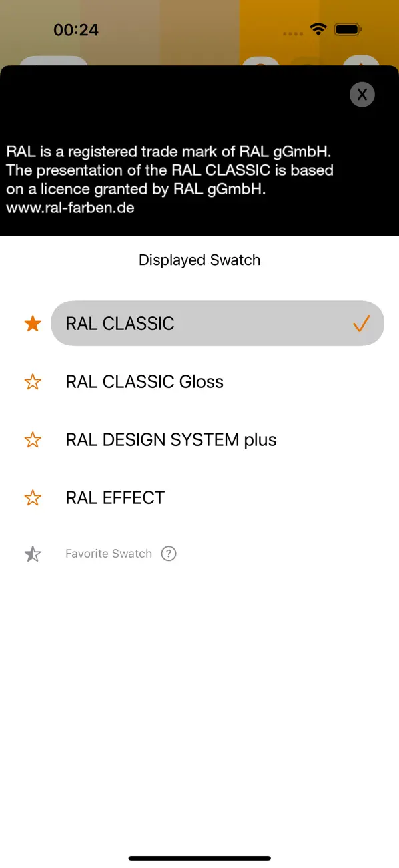Tap the Displayed Swatch heading
This screenshot has height=868, width=399.
(x=199, y=260)
